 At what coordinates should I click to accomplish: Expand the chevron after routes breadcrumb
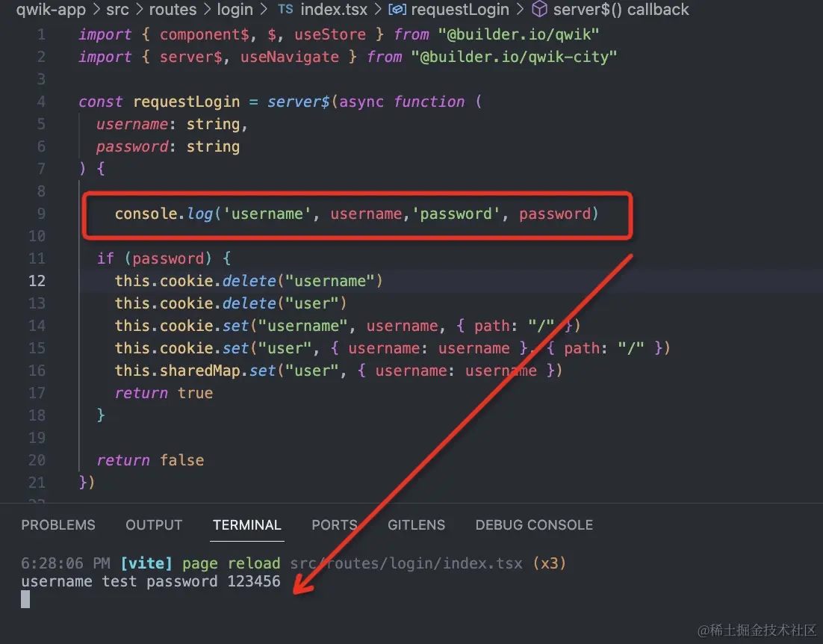(x=207, y=10)
